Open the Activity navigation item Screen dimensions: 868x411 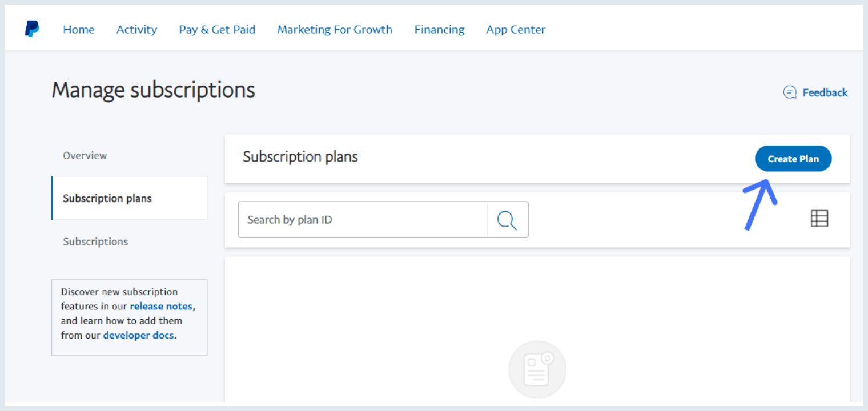136,29
